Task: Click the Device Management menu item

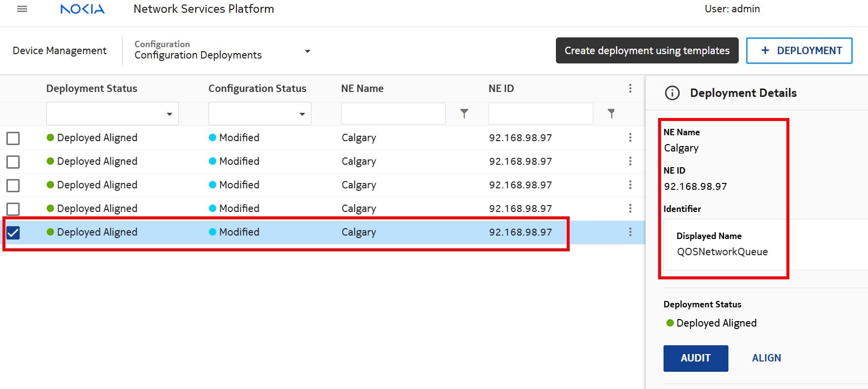Action: [59, 51]
